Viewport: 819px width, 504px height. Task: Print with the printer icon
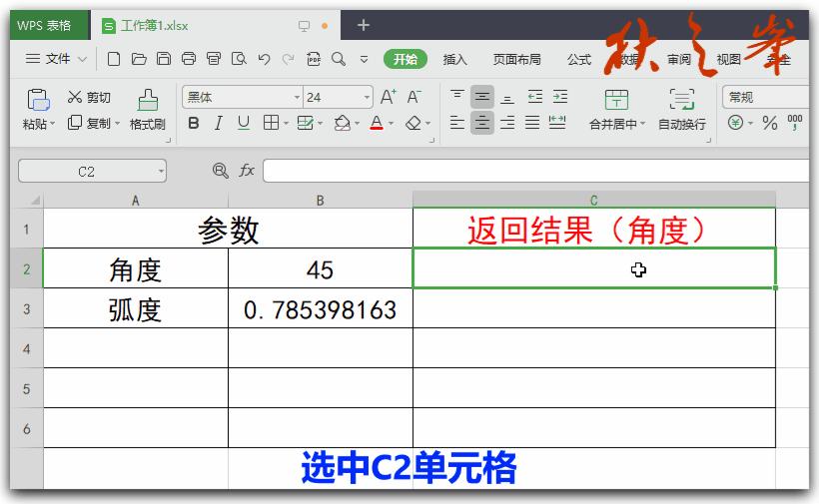pyautogui.click(x=189, y=59)
